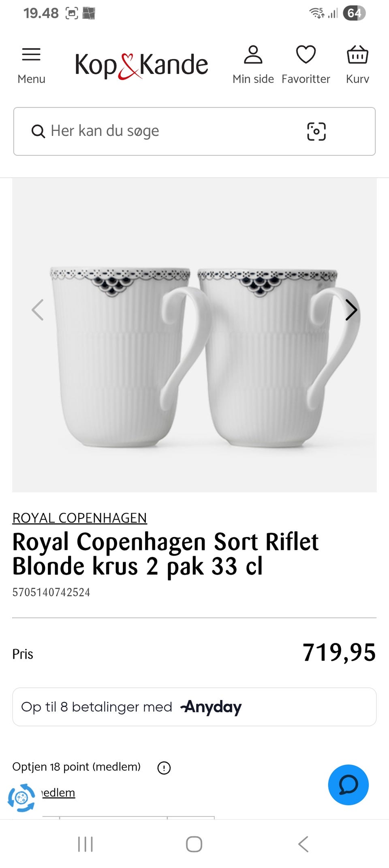This screenshot has height=868, width=389.
Task: Focus the 'Her kan du søge' field
Action: (x=194, y=131)
